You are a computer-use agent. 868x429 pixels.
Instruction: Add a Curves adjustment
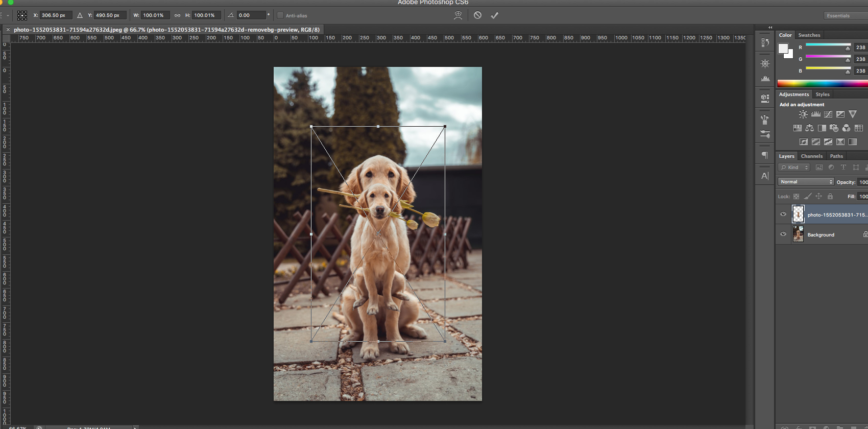point(828,114)
